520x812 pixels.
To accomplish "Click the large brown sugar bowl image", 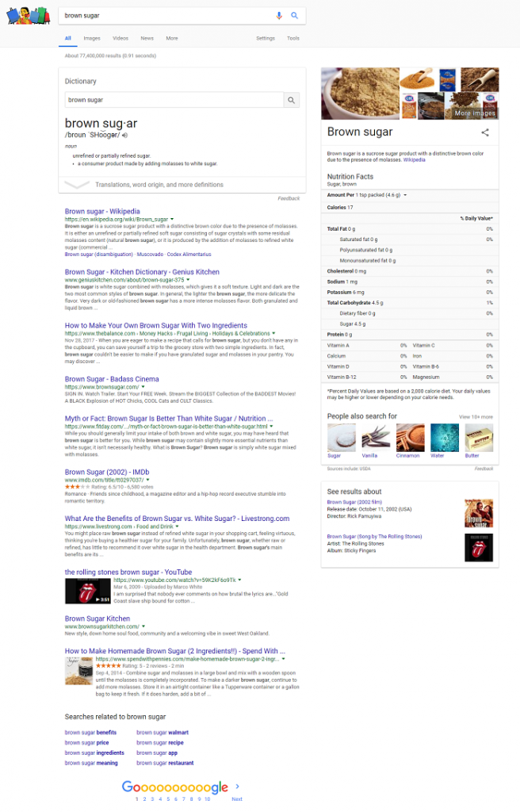I will click(360, 94).
